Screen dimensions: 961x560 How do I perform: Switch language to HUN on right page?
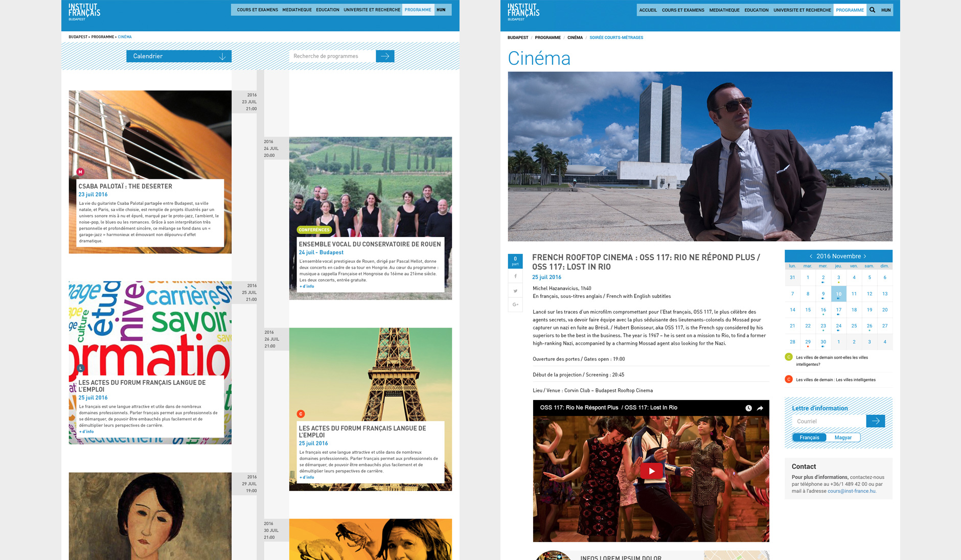886,10
